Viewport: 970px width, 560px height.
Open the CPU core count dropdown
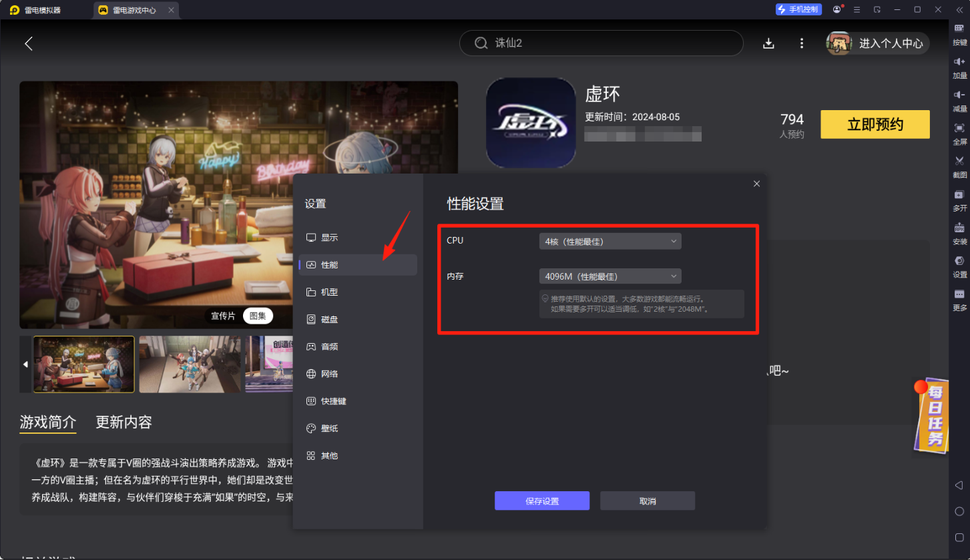[610, 241]
